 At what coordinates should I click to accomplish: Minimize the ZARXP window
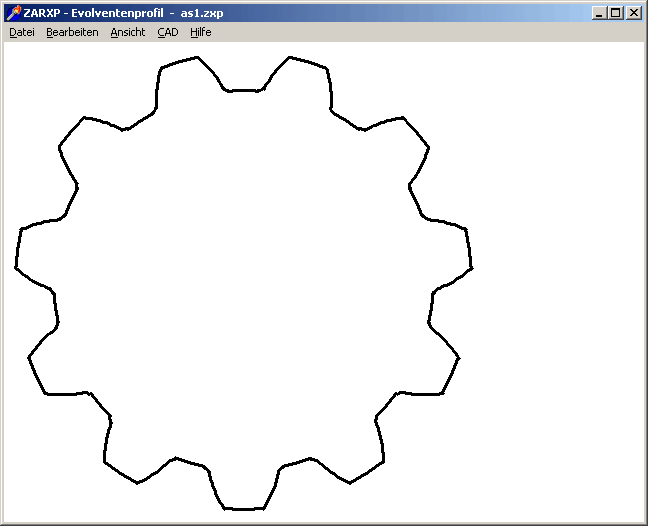pyautogui.click(x=598, y=13)
